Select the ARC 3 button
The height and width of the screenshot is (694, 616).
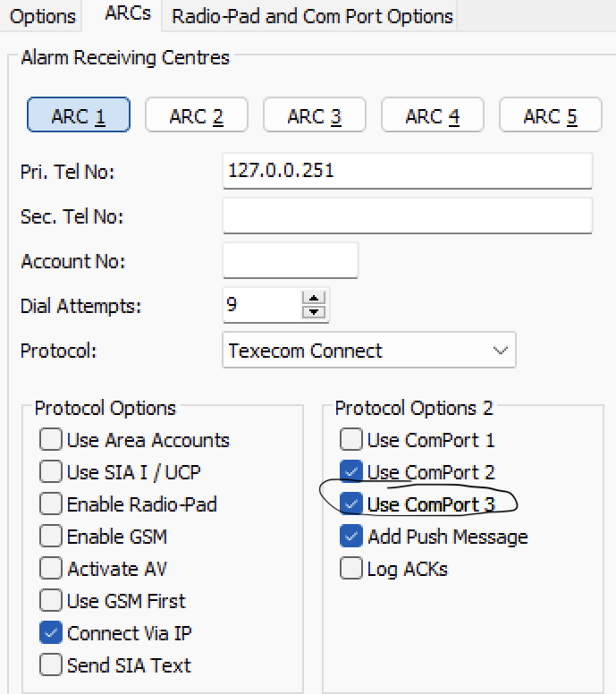(314, 116)
